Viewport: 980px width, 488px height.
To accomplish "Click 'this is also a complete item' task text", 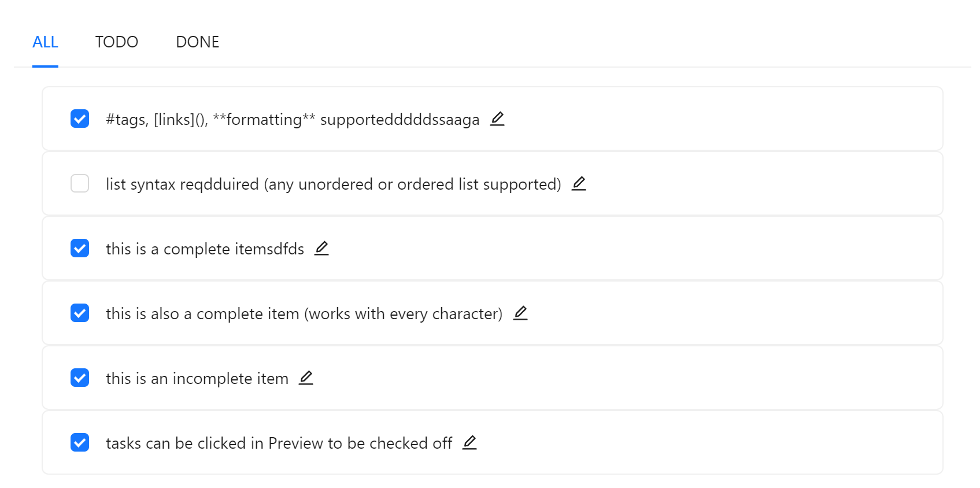I will pos(304,313).
